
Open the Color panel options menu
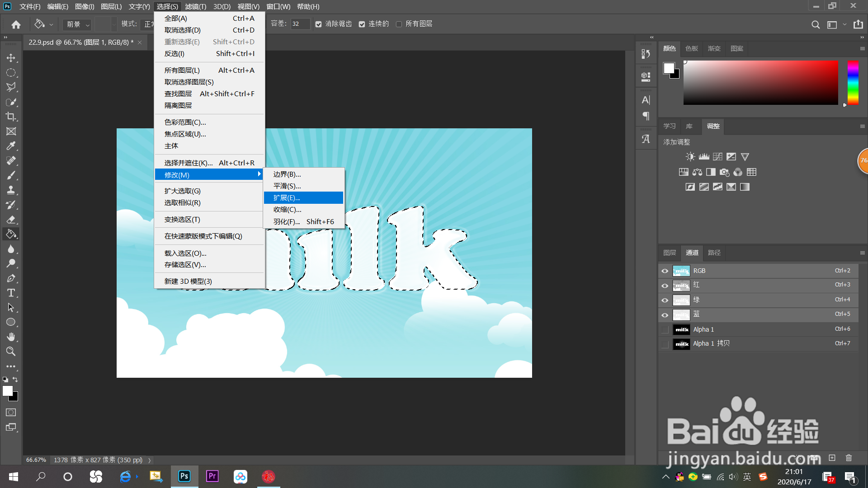pos(862,48)
